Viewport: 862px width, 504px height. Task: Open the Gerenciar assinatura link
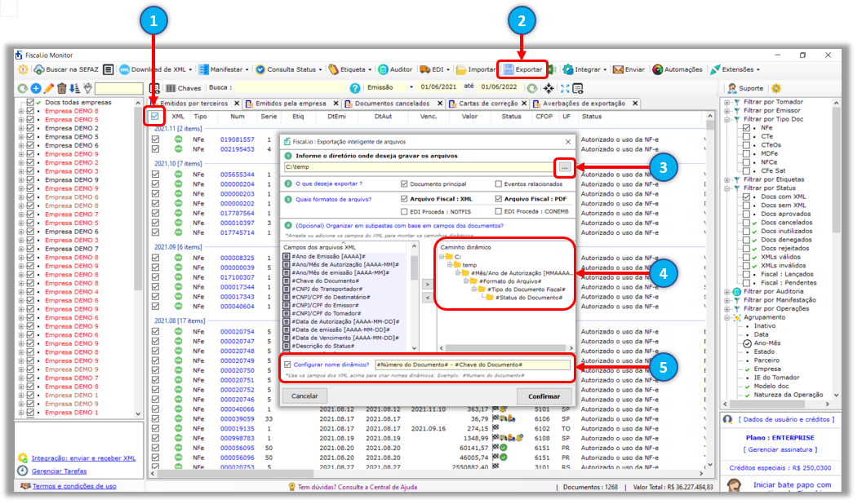click(x=780, y=449)
